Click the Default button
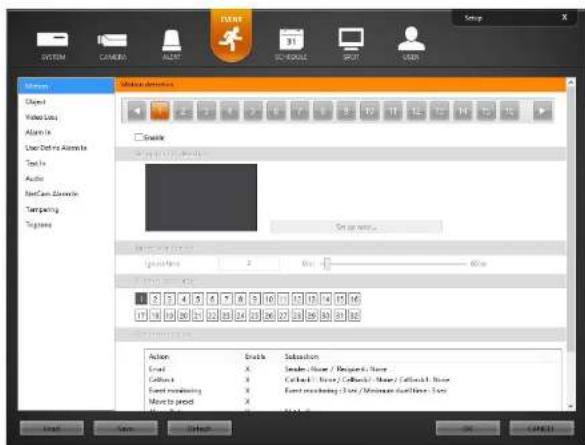Screen dimensions: 585x445 200,428
